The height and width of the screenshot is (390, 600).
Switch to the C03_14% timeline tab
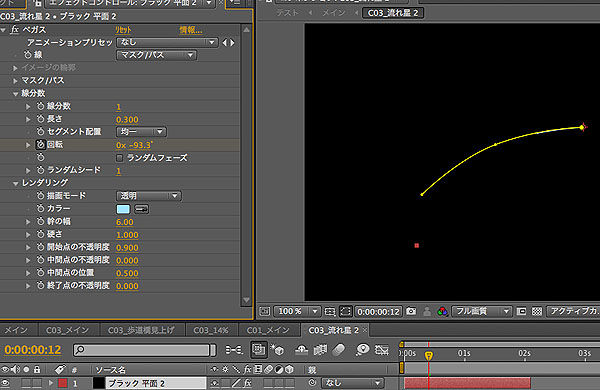click(x=211, y=330)
